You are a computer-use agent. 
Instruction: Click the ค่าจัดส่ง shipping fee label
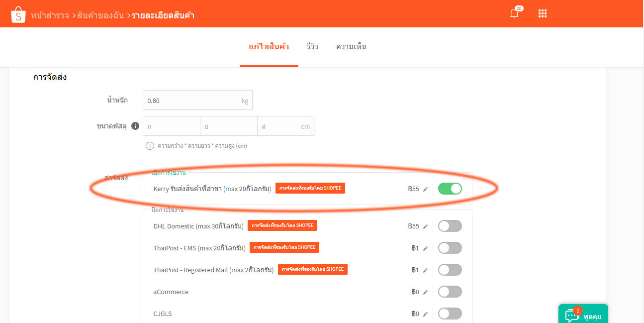pyautogui.click(x=116, y=178)
